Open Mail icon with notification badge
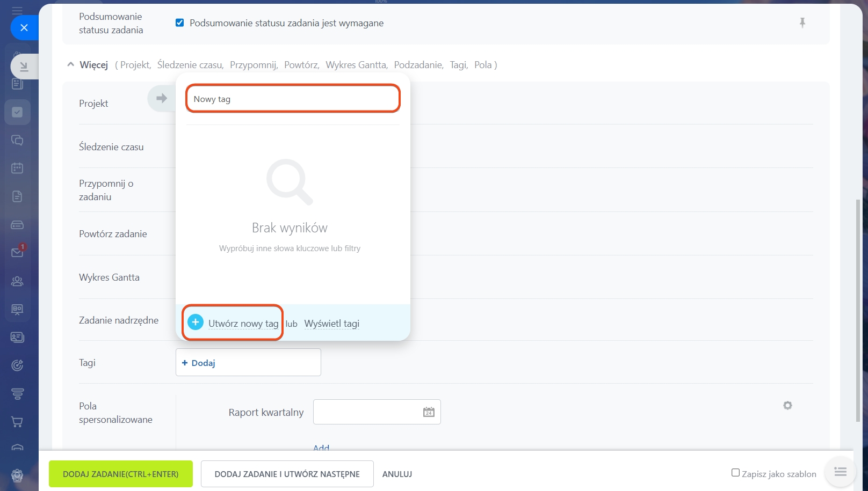Image resolution: width=868 pixels, height=491 pixels. pos(17,252)
